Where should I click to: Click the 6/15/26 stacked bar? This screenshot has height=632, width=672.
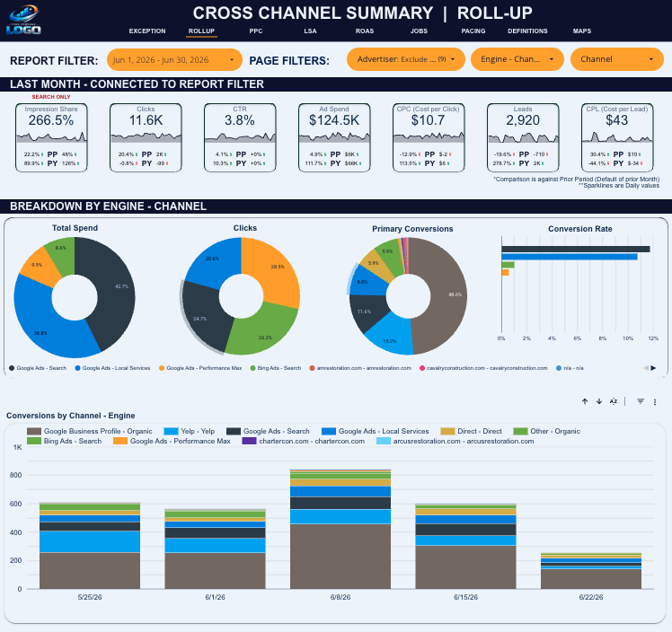[466, 547]
